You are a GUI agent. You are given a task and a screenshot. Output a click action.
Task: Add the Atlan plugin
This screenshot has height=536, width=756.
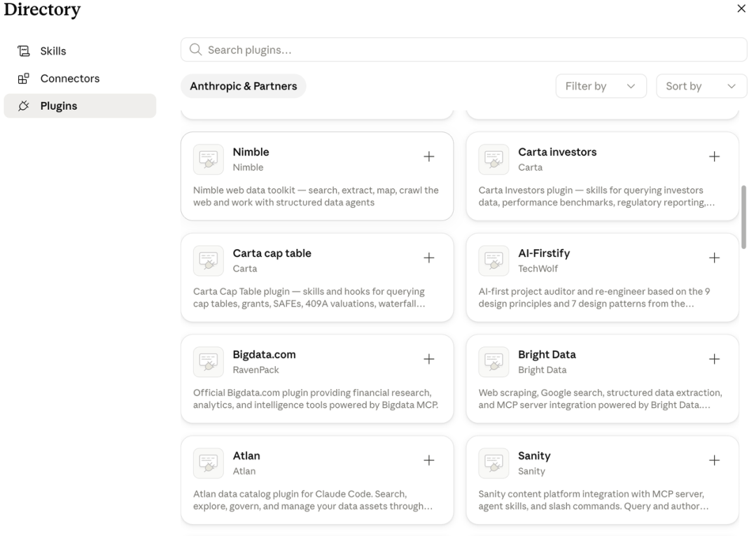428,460
